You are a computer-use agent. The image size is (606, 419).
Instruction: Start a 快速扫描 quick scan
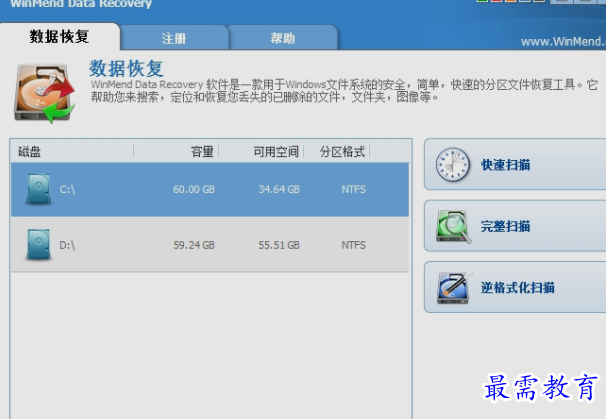coord(515,165)
